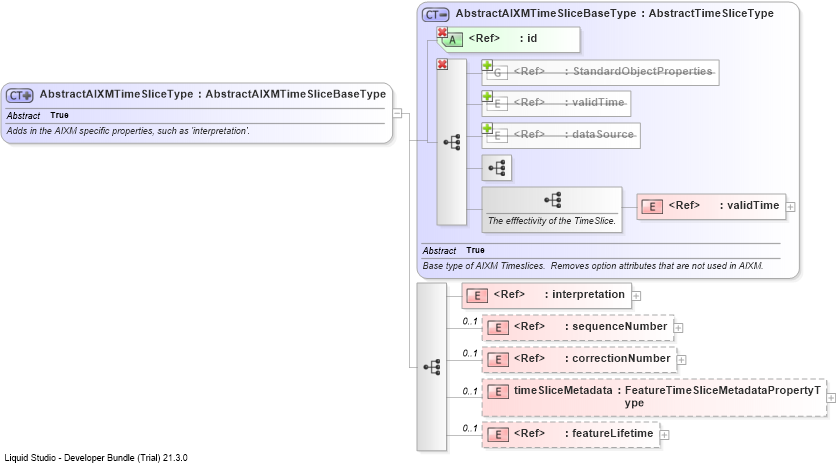Screen dimensions: 836x463
Task: Select the 0..1 cardinality of sequenceNumber
Action: [470, 321]
